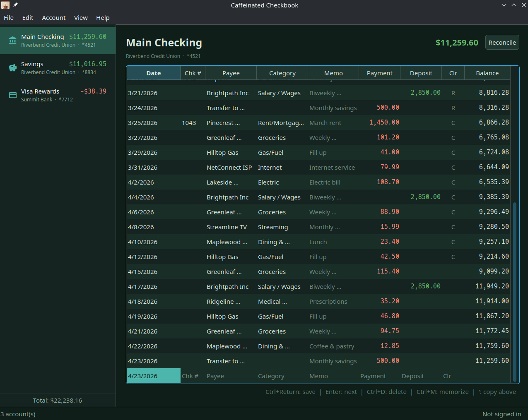Sort transactions by the Date column header

(x=153, y=73)
